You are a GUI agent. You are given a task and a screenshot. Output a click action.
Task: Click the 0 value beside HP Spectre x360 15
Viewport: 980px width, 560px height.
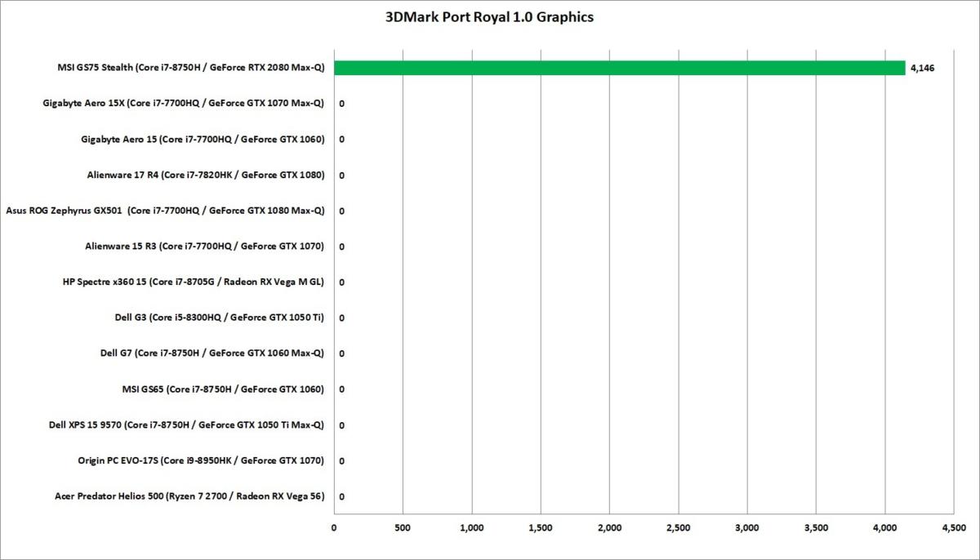341,282
